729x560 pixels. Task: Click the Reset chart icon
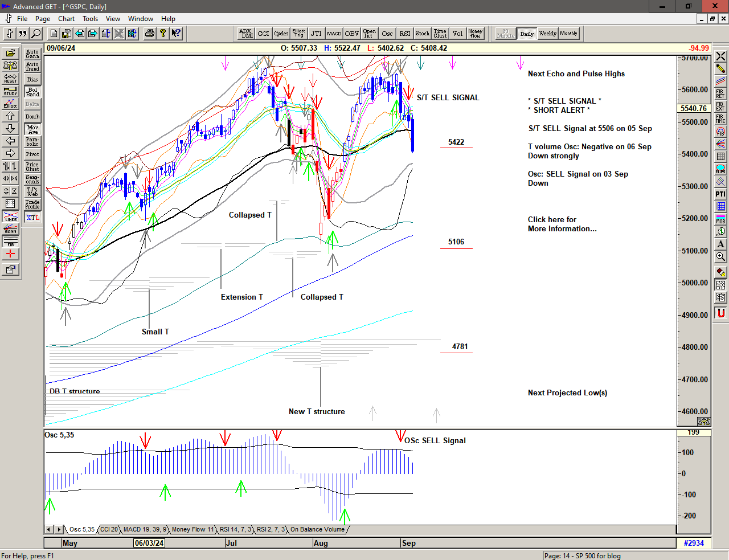(10, 79)
